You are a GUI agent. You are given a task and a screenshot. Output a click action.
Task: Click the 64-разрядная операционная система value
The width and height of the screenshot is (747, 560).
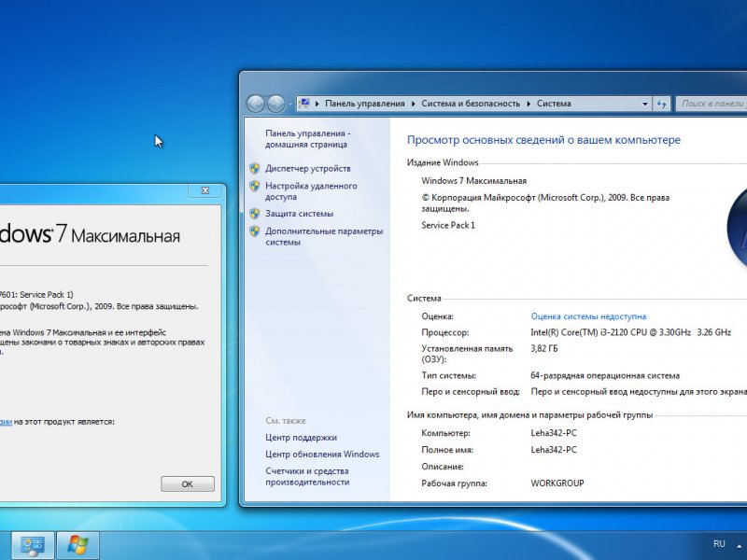(x=605, y=375)
